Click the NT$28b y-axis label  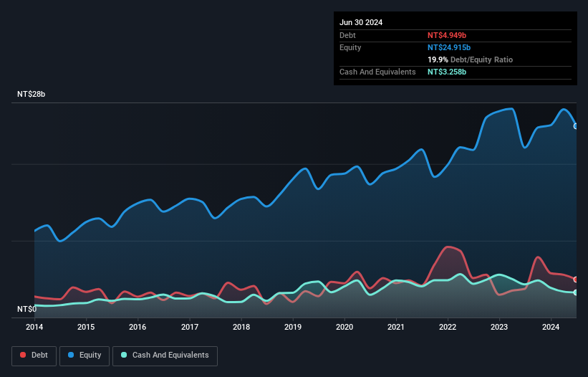(31, 94)
